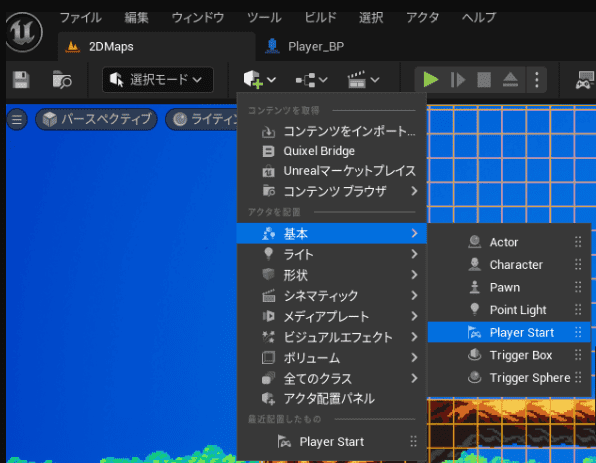Expand the ライト submenu

331,254
